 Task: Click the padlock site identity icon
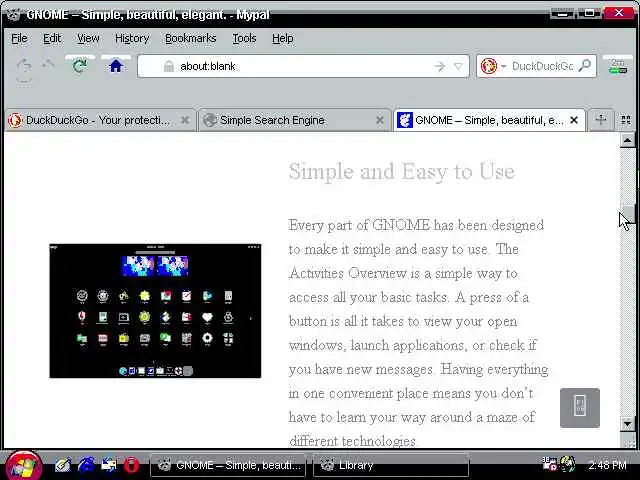click(x=169, y=66)
